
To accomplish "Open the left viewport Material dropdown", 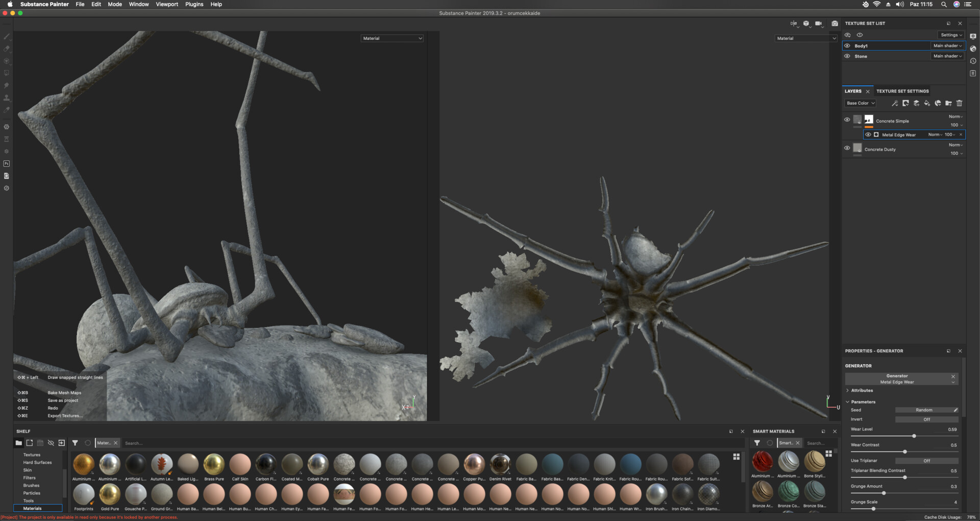I will [x=392, y=38].
